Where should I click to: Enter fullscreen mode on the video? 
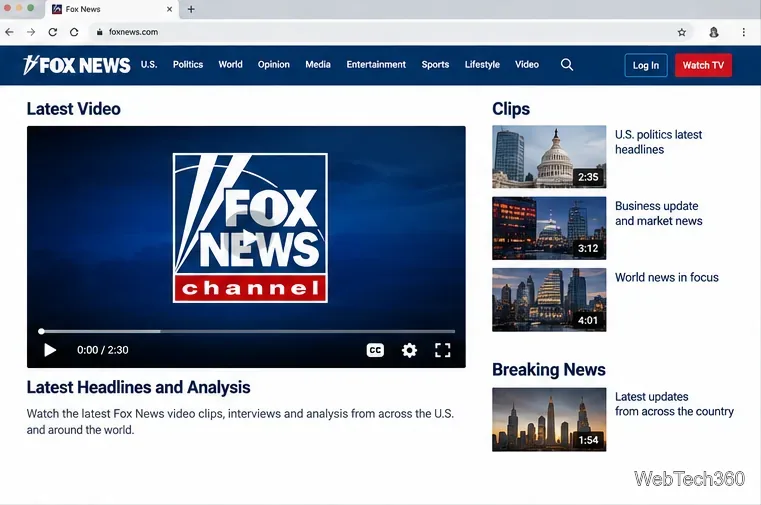coord(442,350)
